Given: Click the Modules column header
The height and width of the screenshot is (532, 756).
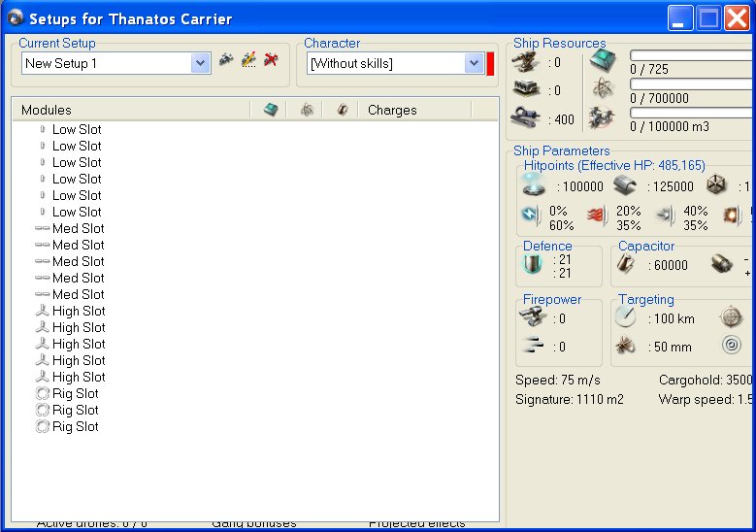Looking at the screenshot, I should [130, 110].
